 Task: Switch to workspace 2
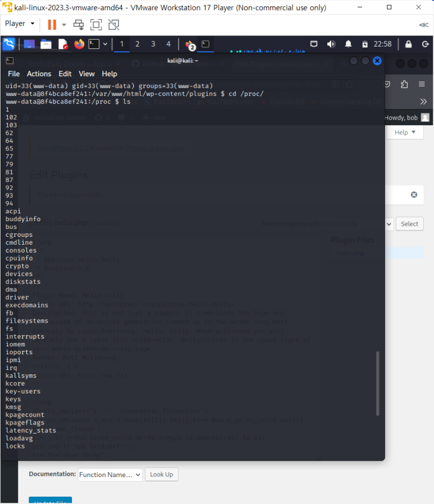(x=137, y=44)
